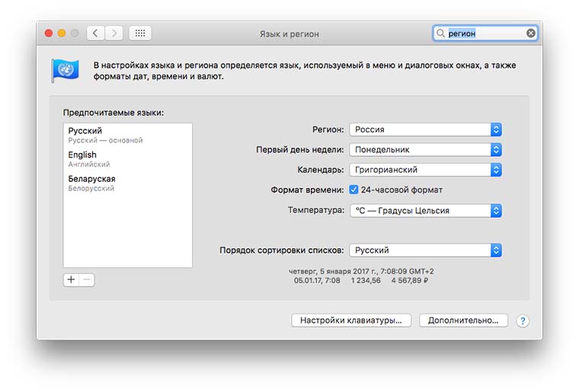The height and width of the screenshot is (392, 579).
Task: Click the United Nations flag icon
Action: (x=64, y=70)
